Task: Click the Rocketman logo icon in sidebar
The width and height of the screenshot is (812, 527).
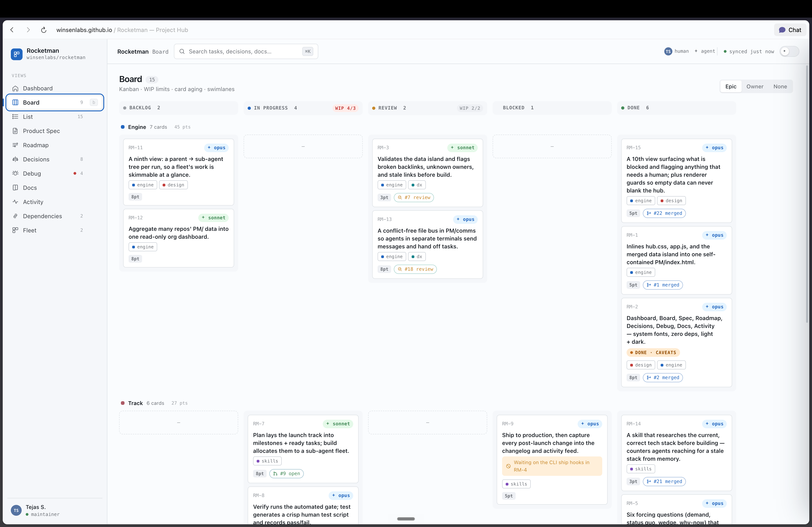Action: (16, 54)
